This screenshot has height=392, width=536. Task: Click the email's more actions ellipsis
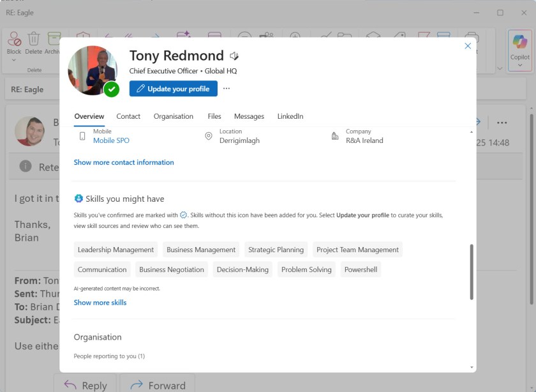502,123
